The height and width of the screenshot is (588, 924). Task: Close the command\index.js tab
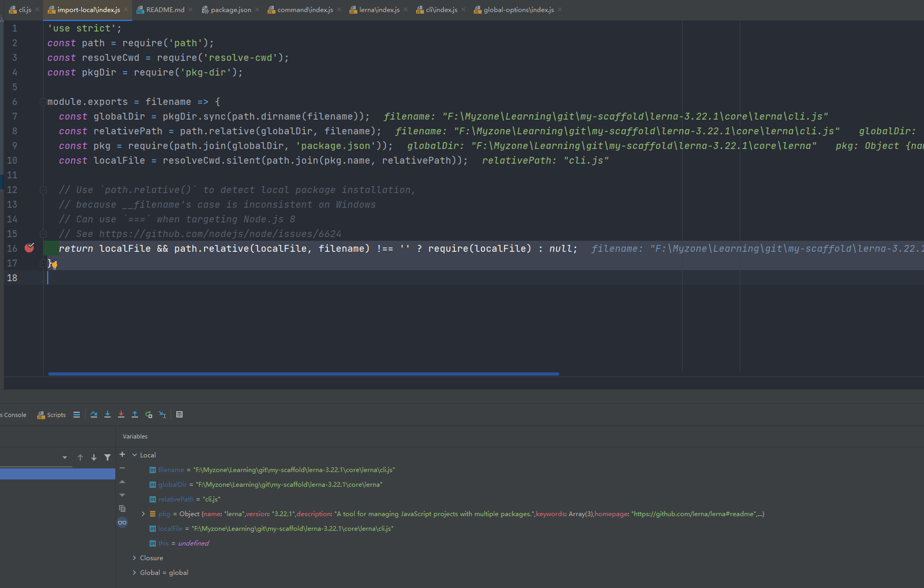click(339, 10)
